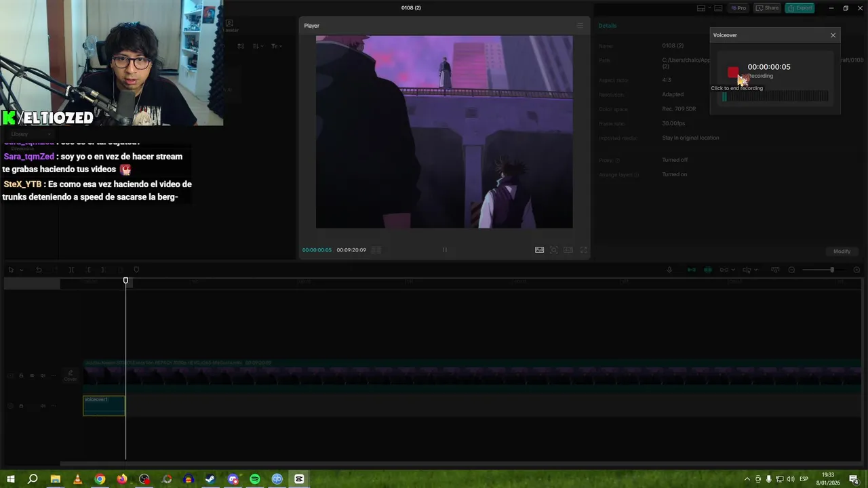Click the 'Rec. 709 SDR' color space value
Image resolution: width=868 pixels, height=488 pixels.
(679, 109)
